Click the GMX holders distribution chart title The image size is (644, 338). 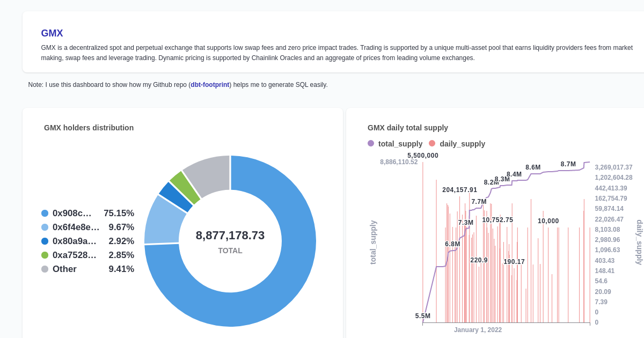coord(89,128)
